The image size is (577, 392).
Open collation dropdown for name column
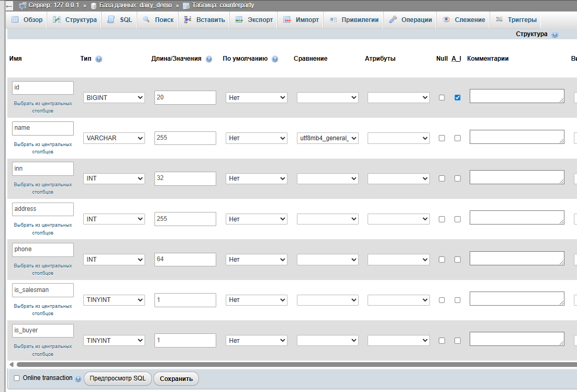(x=327, y=138)
